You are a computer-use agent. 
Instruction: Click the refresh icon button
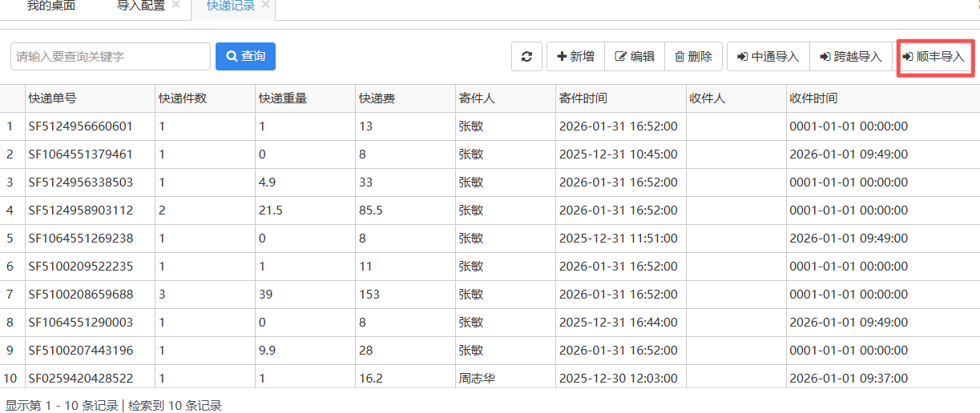tap(526, 57)
